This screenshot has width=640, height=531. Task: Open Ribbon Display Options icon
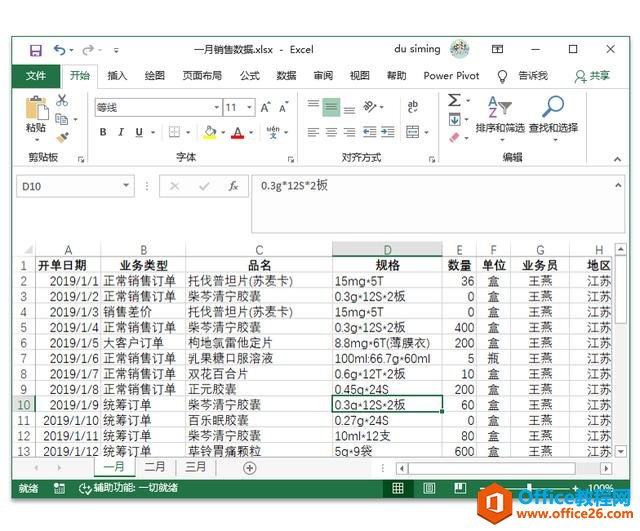click(497, 49)
